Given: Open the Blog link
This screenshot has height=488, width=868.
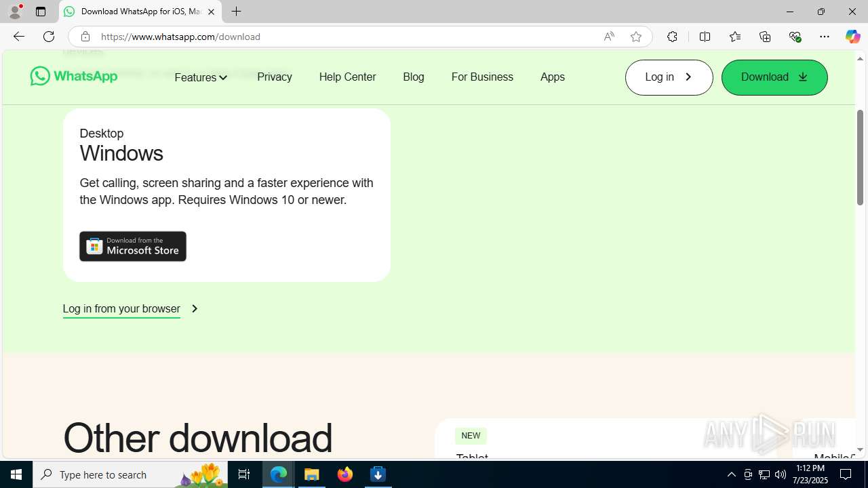Looking at the screenshot, I should click(x=414, y=77).
